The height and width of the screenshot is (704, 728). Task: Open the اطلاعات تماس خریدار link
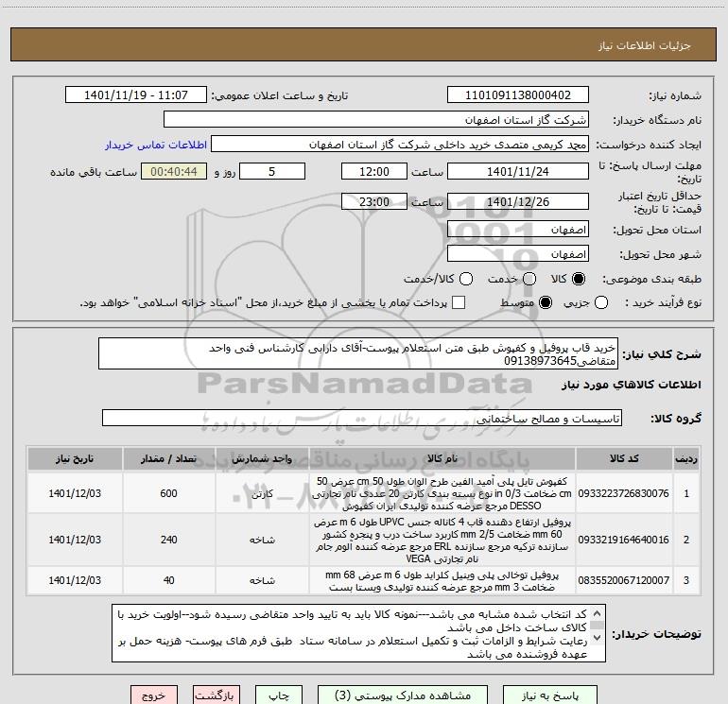tap(156, 145)
